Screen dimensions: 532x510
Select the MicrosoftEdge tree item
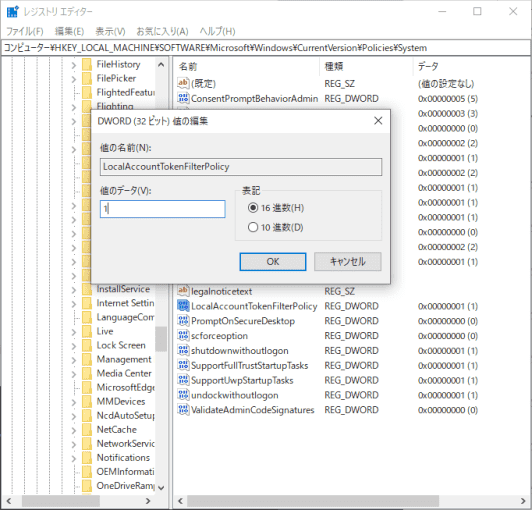click(126, 387)
